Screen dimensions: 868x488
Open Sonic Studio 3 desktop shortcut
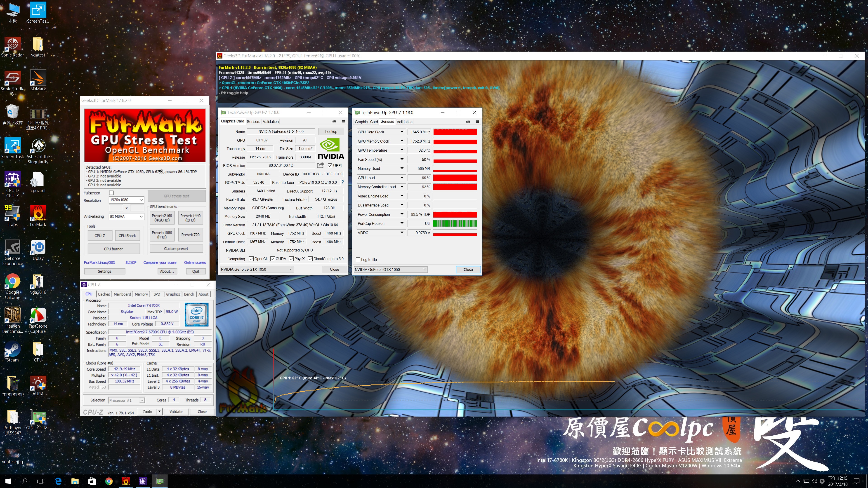pyautogui.click(x=12, y=83)
